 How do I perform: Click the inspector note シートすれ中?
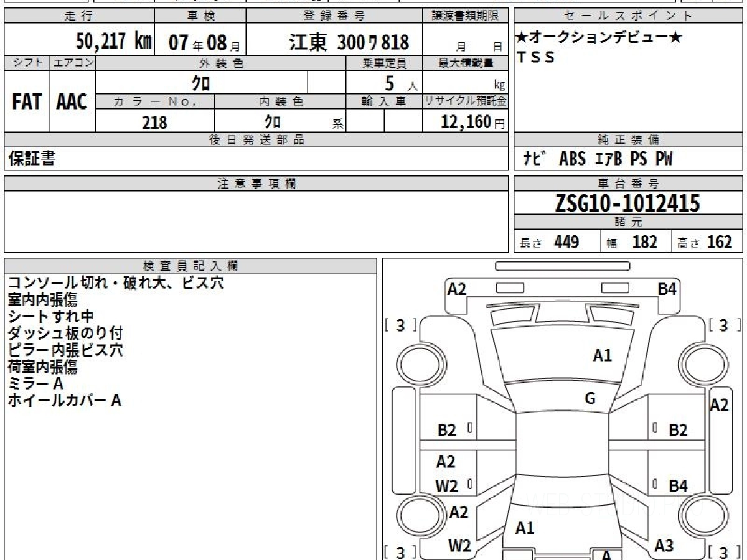point(51,317)
